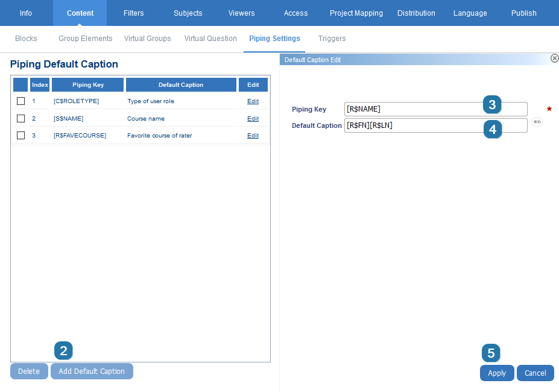Click Edit link for [R$FAVECOURSE]
The height and width of the screenshot is (392, 559).
pos(253,136)
